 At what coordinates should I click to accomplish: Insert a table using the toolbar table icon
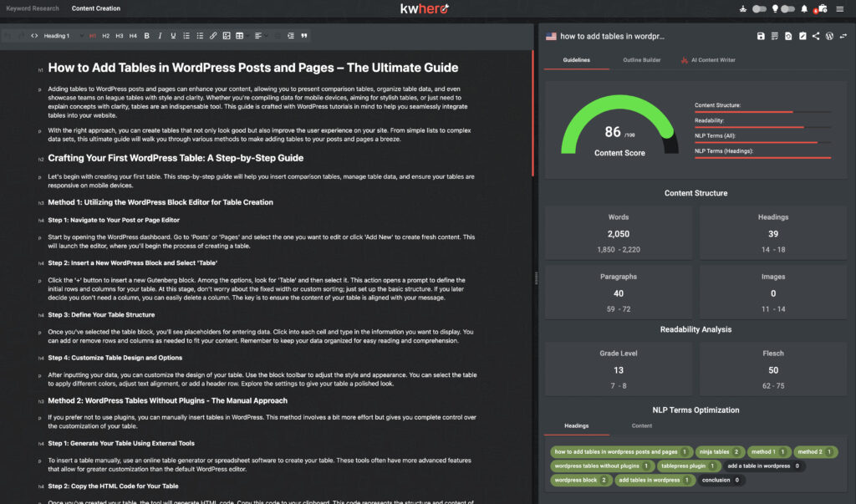click(x=240, y=36)
